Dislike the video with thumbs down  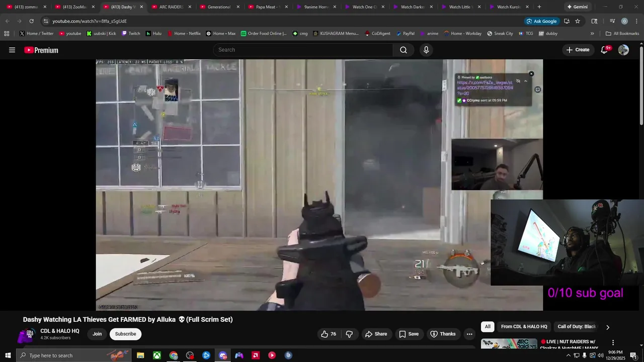click(349, 334)
